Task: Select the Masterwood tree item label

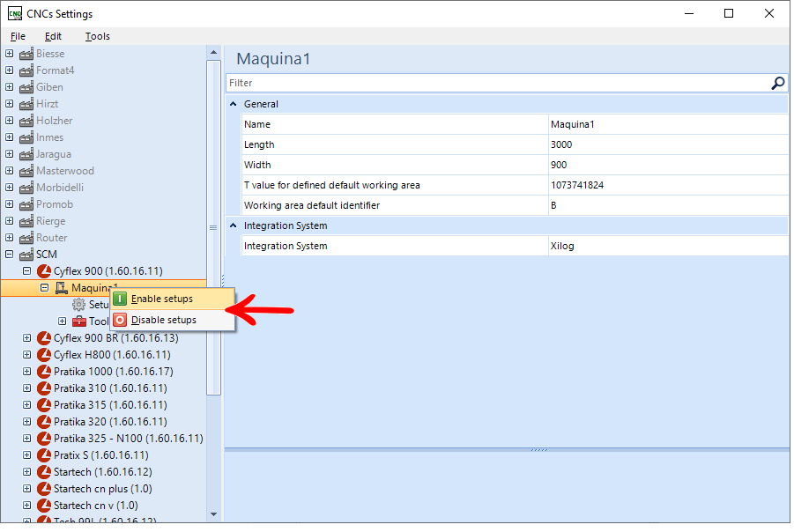Action: click(65, 171)
